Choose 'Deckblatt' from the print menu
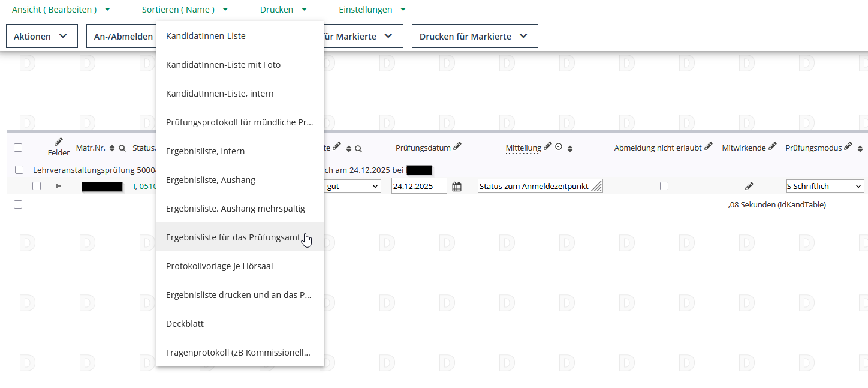This screenshot has height=388, width=868. click(x=185, y=324)
